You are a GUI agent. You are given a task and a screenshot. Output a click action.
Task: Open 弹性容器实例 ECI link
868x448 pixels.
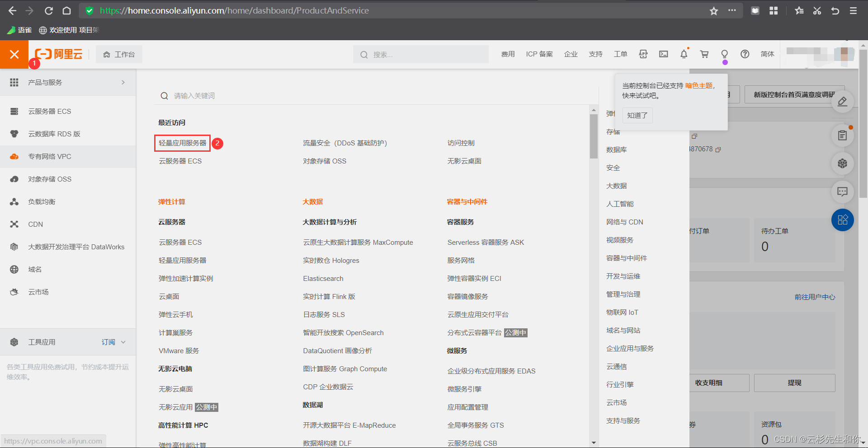point(474,278)
